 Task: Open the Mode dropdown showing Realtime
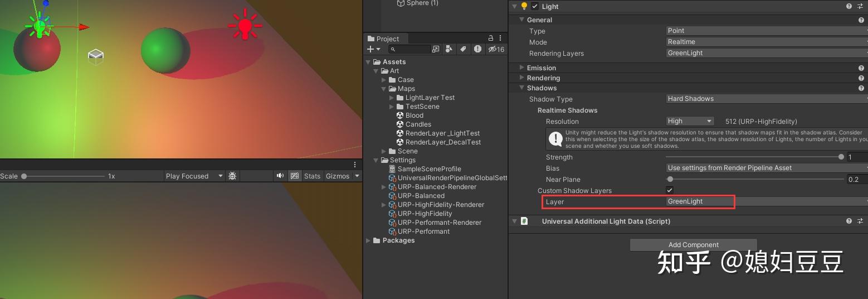(767, 42)
